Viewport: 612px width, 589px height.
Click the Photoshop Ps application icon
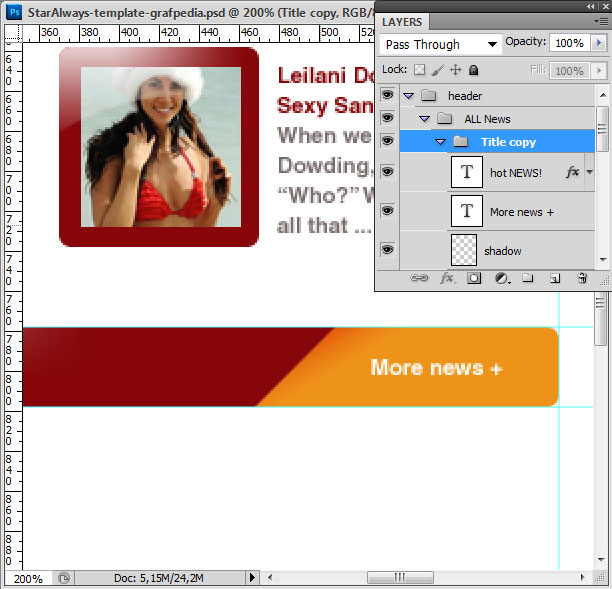[x=14, y=12]
